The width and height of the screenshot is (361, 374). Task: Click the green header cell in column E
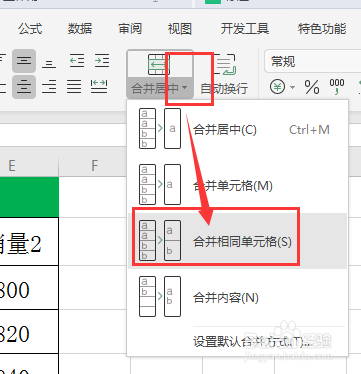click(x=29, y=197)
